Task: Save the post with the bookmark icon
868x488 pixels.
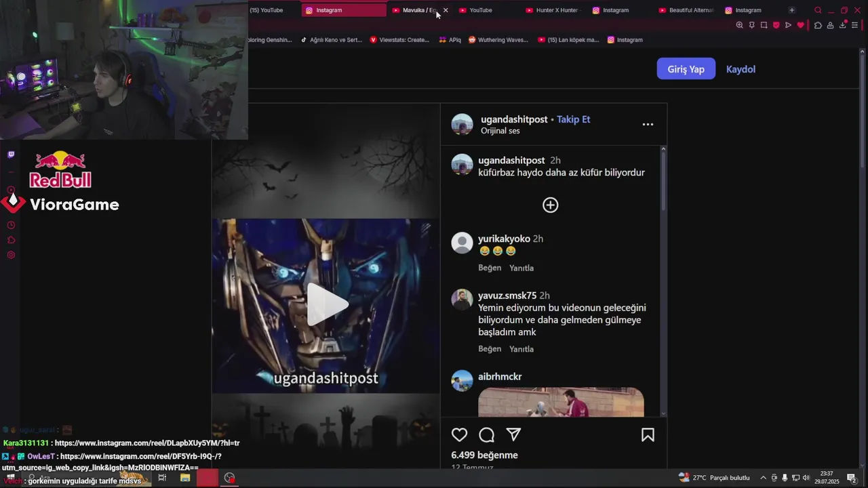Action: point(648,435)
